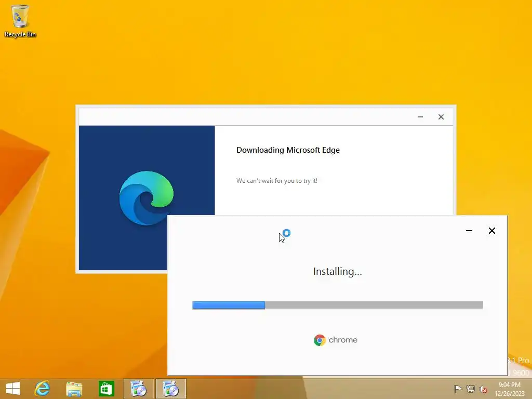Open the network tray icon

pyautogui.click(x=471, y=389)
